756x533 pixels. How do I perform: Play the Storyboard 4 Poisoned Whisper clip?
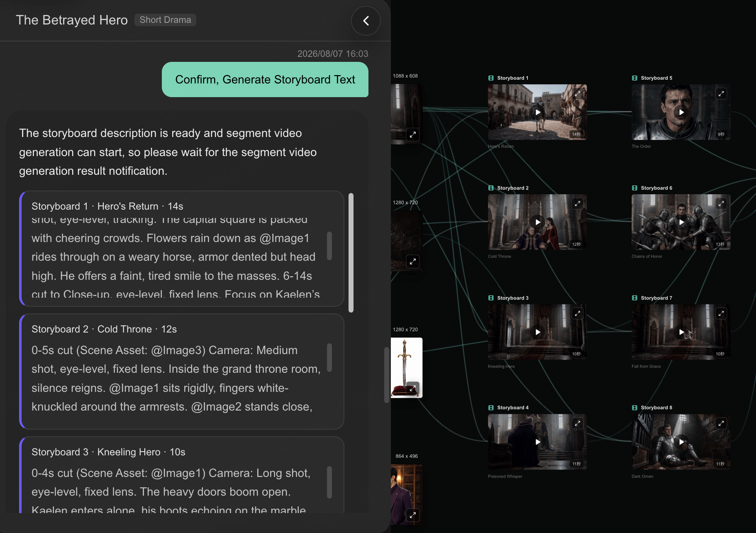click(538, 442)
